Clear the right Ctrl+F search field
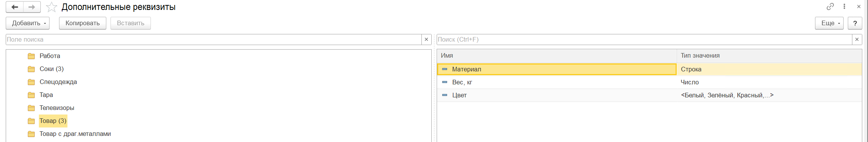 (857, 39)
